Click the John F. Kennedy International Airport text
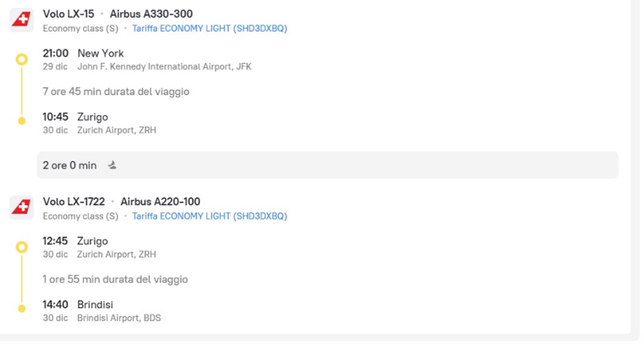 coord(164,67)
